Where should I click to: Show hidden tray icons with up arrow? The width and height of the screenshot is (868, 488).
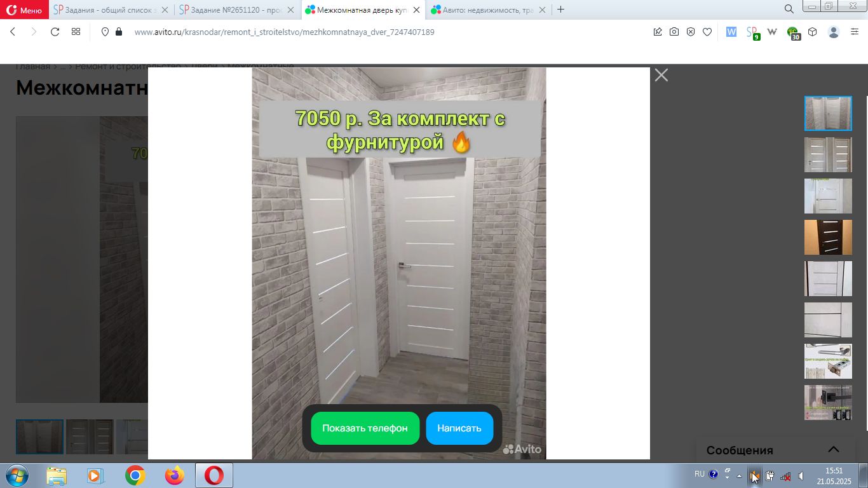(x=739, y=476)
